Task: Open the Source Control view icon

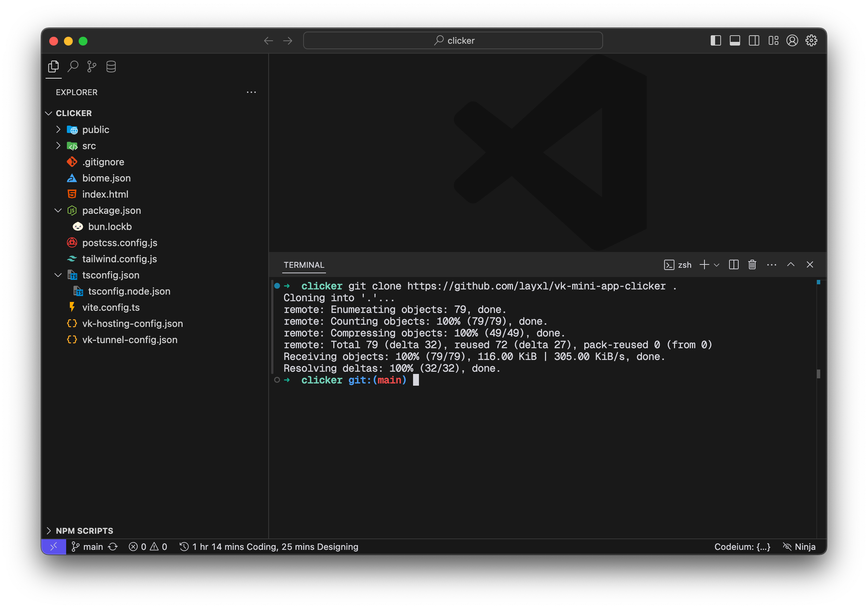Action: pos(92,66)
